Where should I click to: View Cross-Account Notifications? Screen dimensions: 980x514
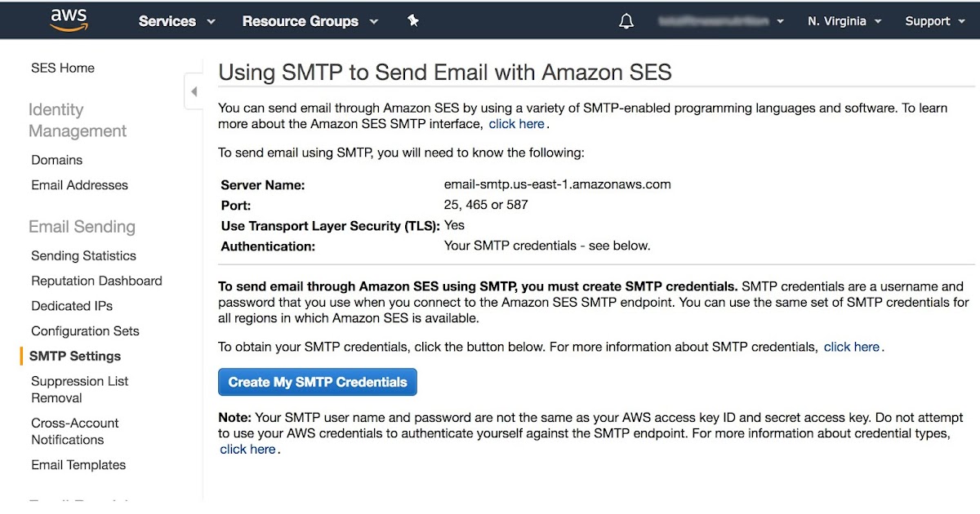point(73,431)
